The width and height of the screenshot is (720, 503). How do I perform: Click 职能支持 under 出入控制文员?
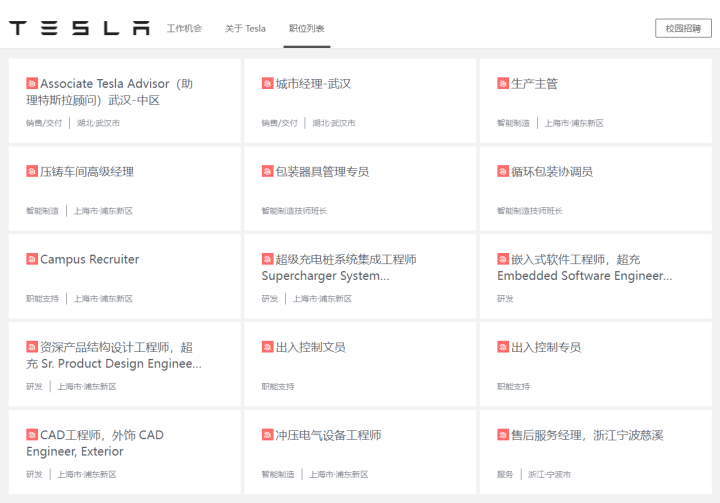pyautogui.click(x=278, y=386)
